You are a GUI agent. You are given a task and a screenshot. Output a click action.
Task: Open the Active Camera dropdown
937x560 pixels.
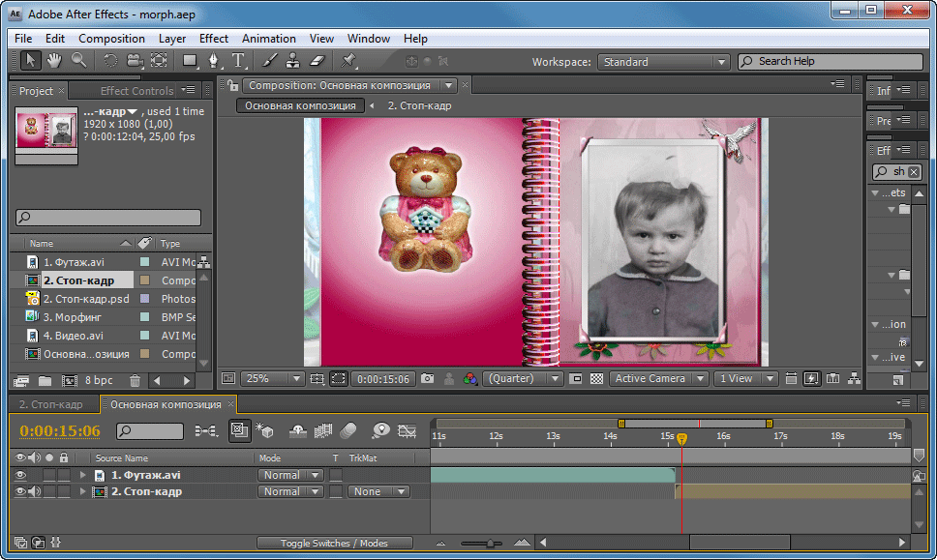coord(658,379)
